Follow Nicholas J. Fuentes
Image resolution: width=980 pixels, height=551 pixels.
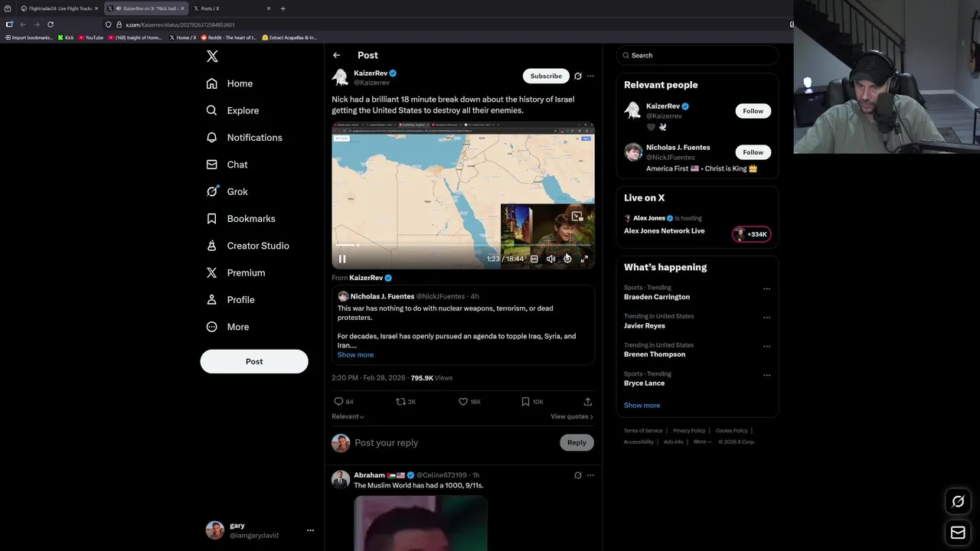[x=753, y=152]
